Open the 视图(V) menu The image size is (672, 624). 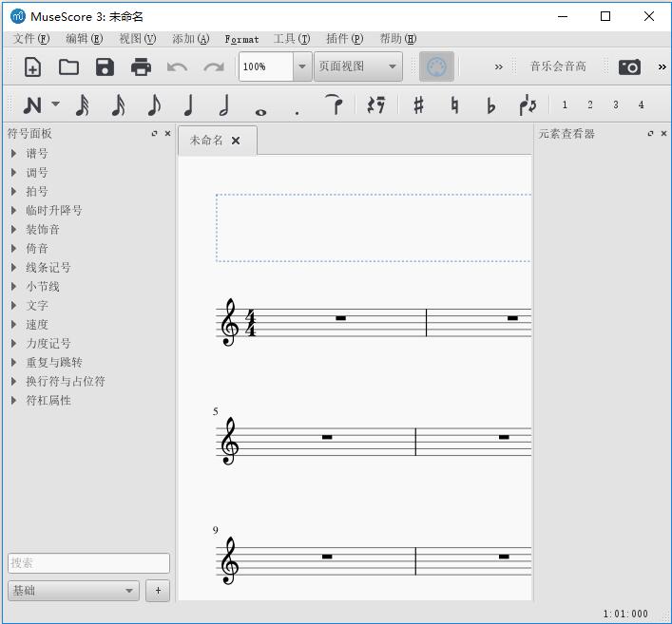138,39
